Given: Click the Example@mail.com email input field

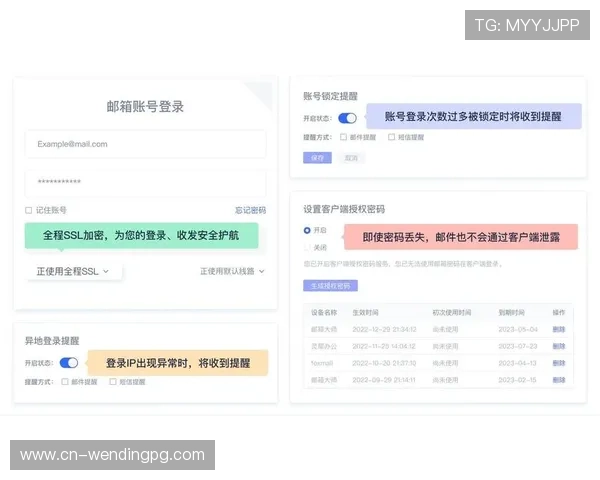Looking at the screenshot, I should 145,144.
